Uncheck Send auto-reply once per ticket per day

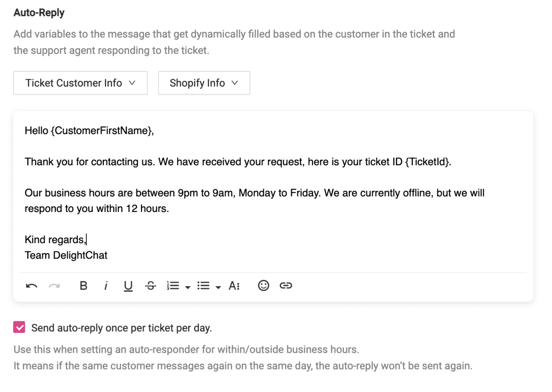tap(19, 328)
